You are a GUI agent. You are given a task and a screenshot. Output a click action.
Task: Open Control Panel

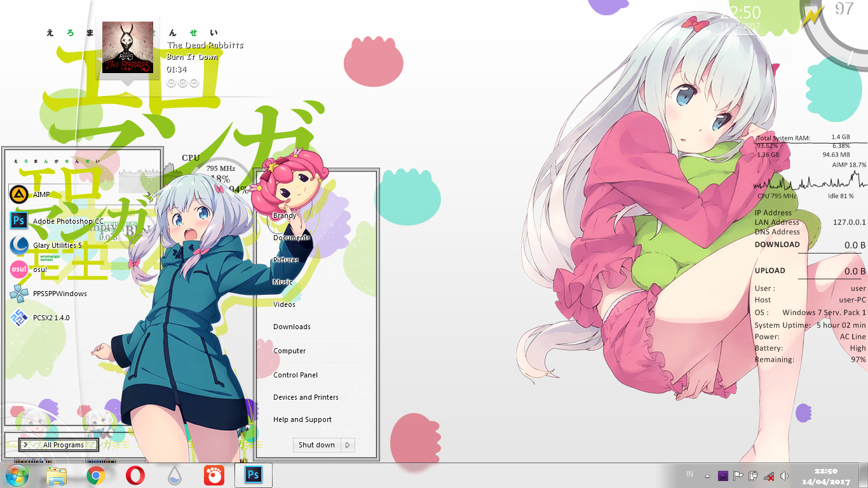[x=295, y=375]
